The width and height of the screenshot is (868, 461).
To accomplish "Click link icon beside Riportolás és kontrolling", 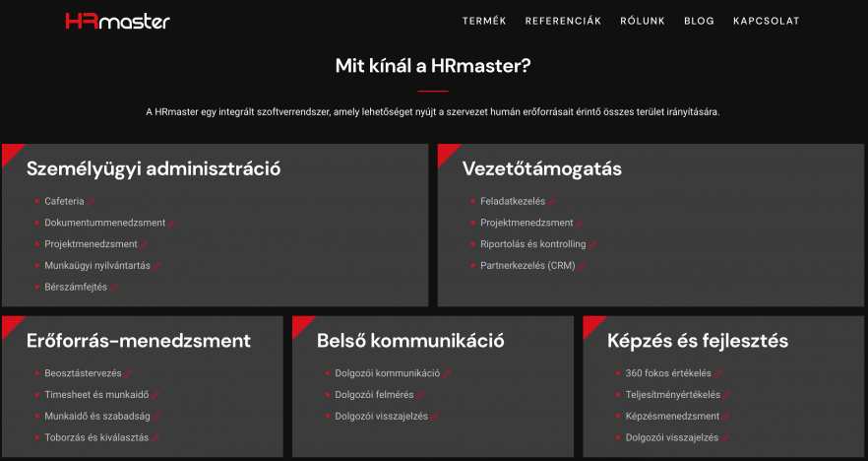I will (591, 245).
